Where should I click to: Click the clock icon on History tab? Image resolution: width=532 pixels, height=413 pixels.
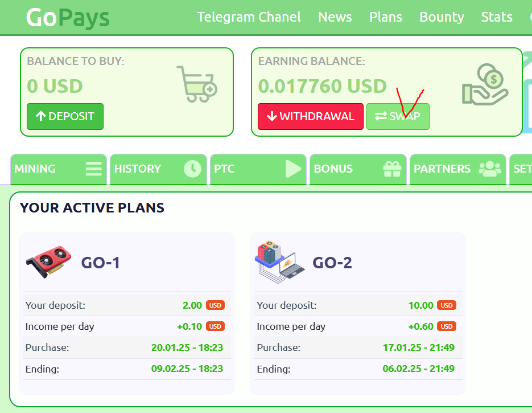pyautogui.click(x=192, y=169)
